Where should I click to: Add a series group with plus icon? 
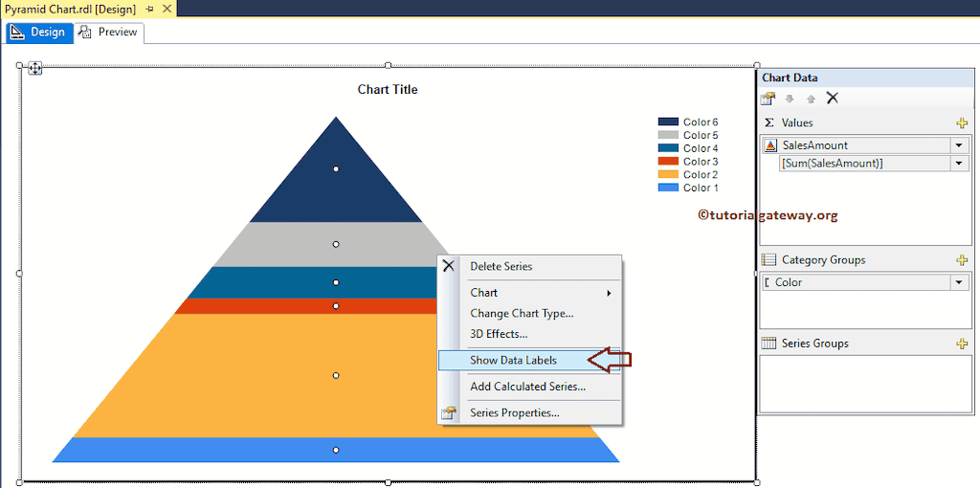[x=962, y=344]
